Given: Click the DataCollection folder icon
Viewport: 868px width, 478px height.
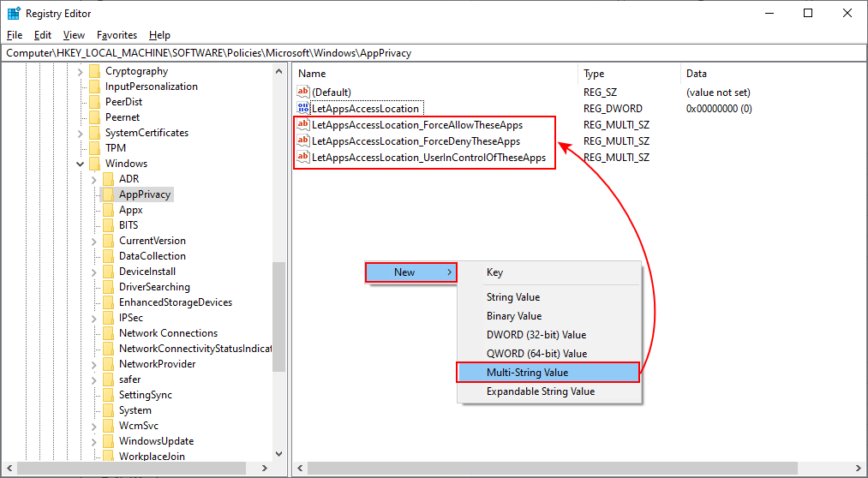Looking at the screenshot, I should point(109,256).
